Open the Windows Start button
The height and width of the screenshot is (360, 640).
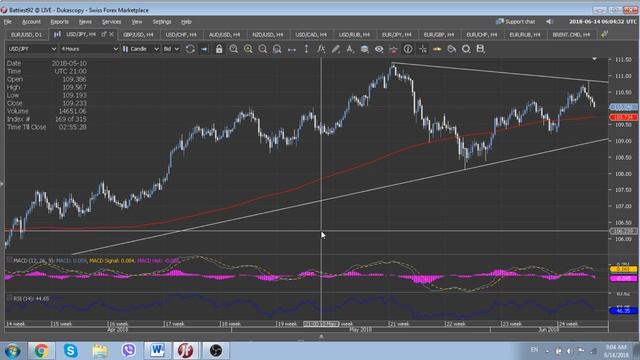click(x=12, y=351)
